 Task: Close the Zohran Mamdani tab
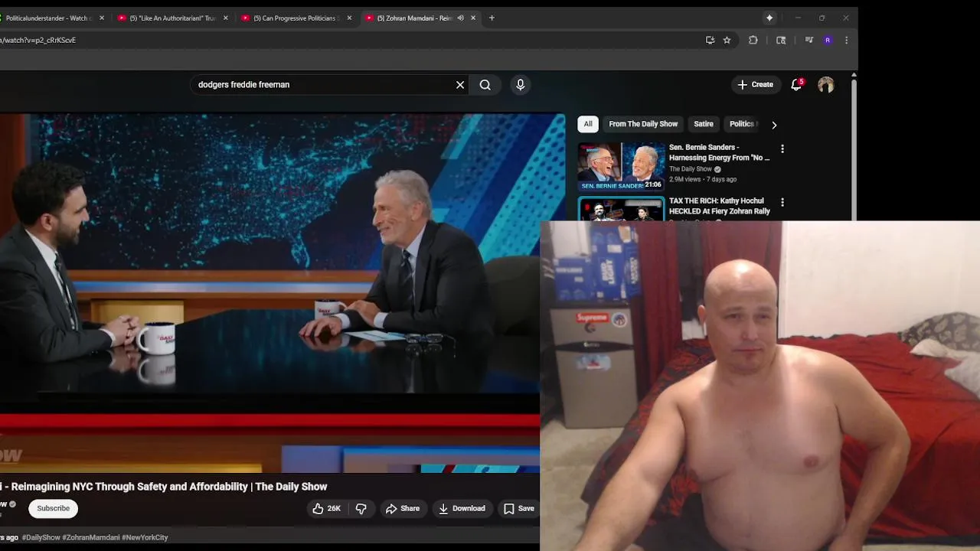tap(473, 18)
